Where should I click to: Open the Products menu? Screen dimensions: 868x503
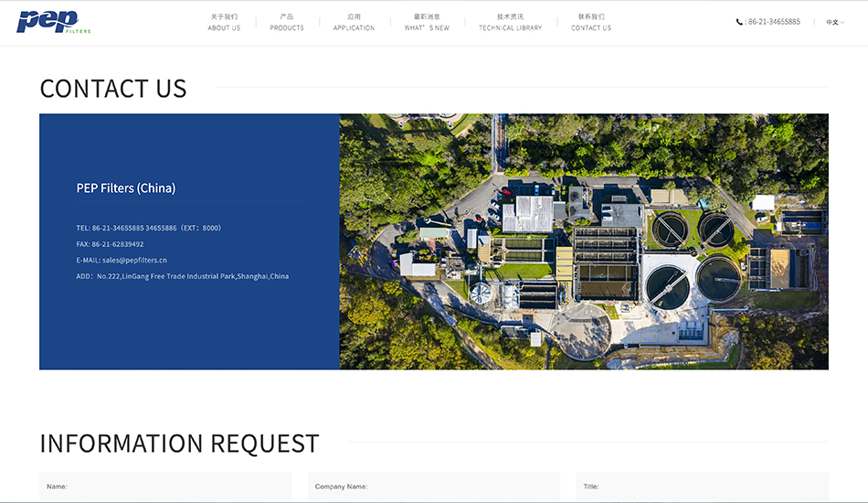coord(287,22)
